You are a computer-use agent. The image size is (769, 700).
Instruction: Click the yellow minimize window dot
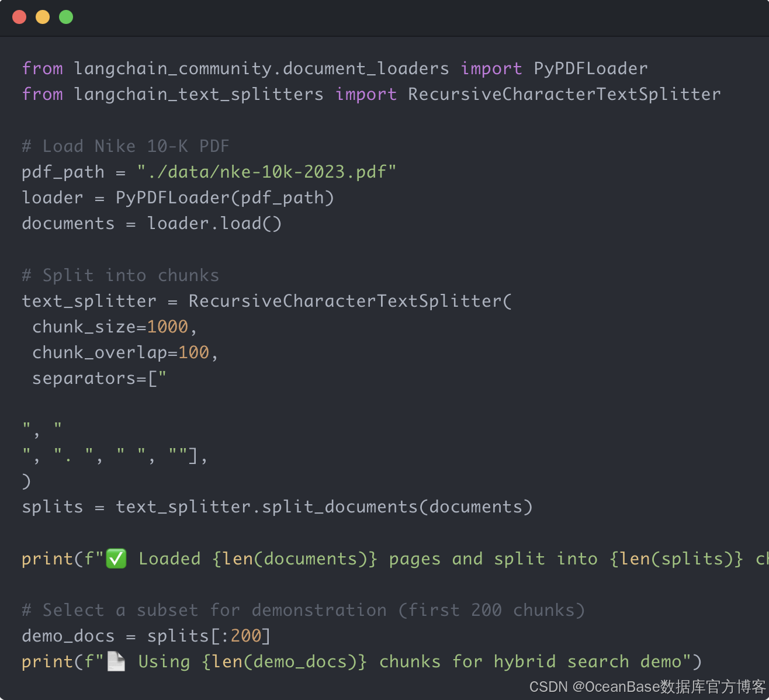[x=43, y=17]
